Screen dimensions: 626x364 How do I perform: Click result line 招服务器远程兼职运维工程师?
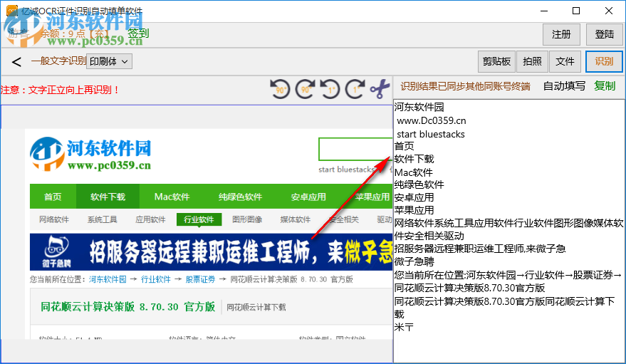tap(480, 249)
